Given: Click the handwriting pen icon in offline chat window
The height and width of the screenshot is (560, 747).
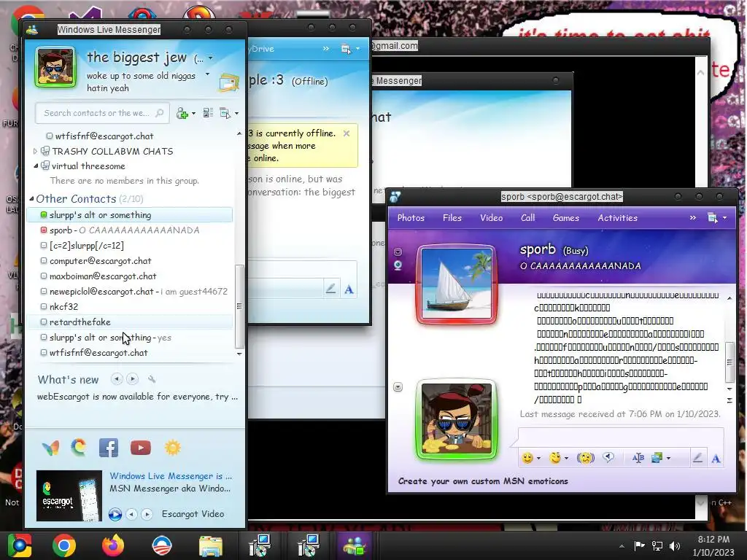Looking at the screenshot, I should point(330,289).
